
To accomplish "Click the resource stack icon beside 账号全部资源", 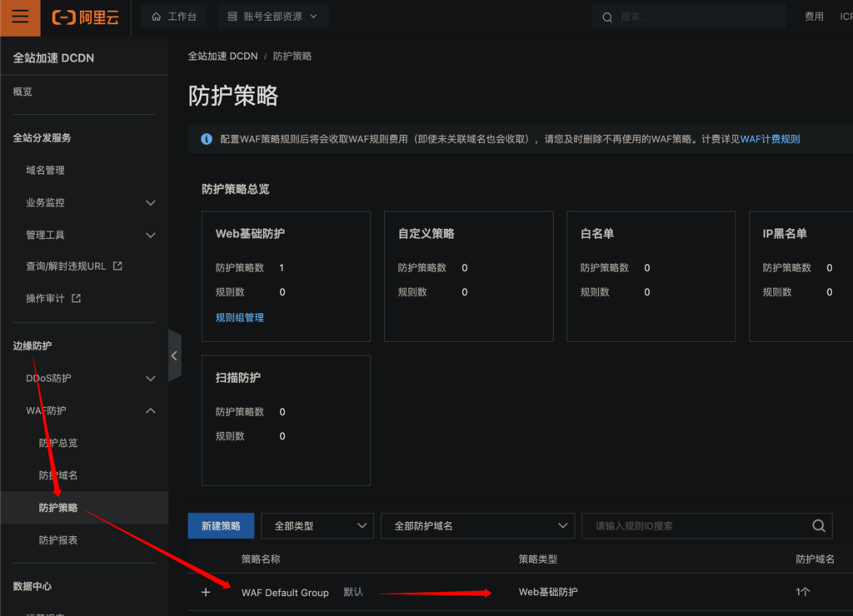I will coord(232,17).
